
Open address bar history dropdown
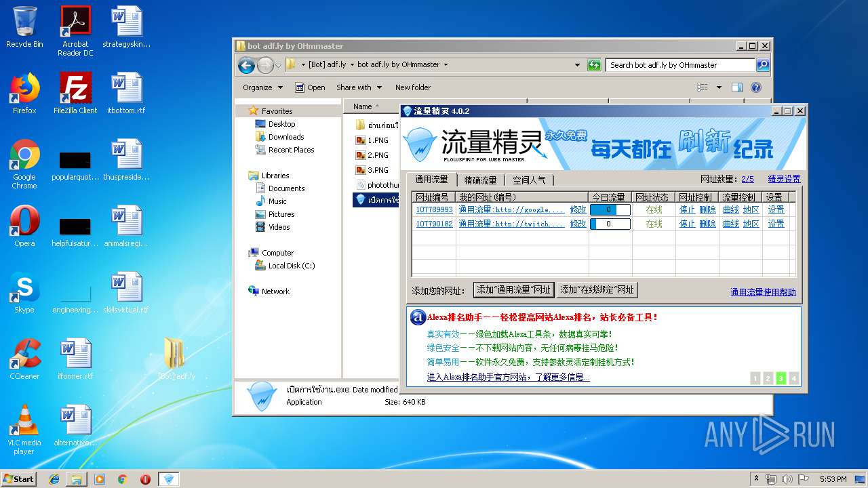pos(577,65)
